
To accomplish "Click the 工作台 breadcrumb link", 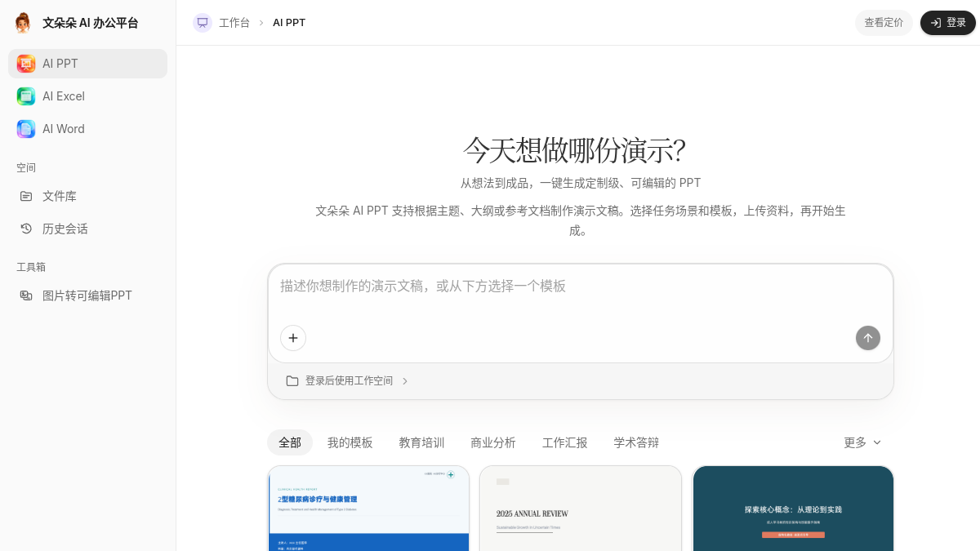I will [x=234, y=23].
